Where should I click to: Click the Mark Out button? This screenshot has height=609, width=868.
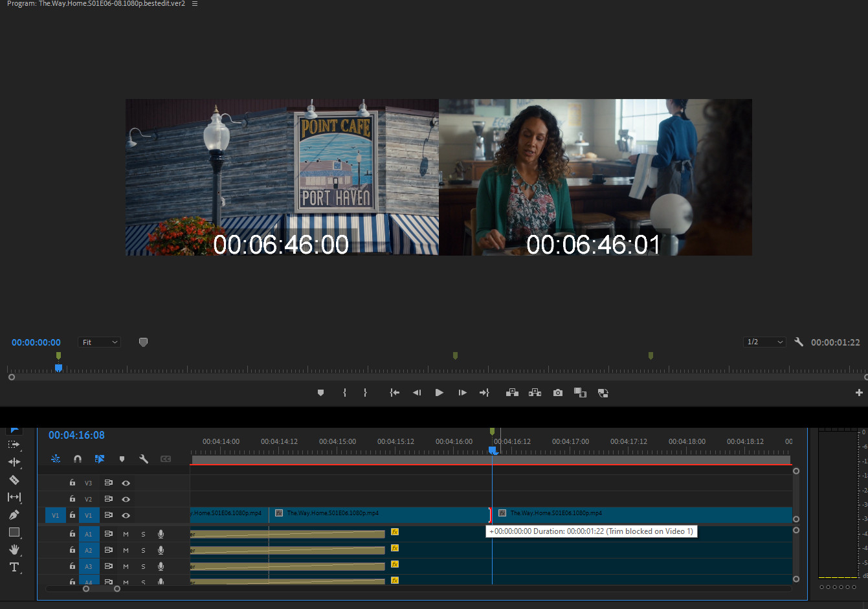tap(365, 393)
